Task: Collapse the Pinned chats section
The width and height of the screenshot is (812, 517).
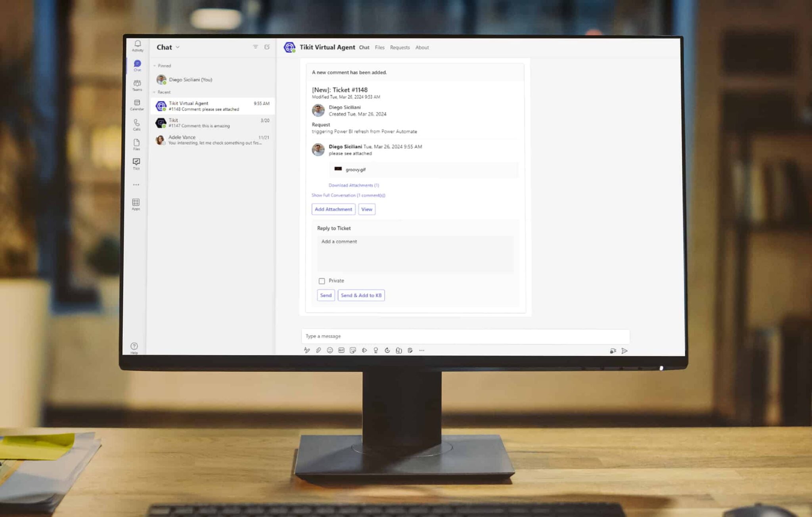Action: click(x=155, y=66)
